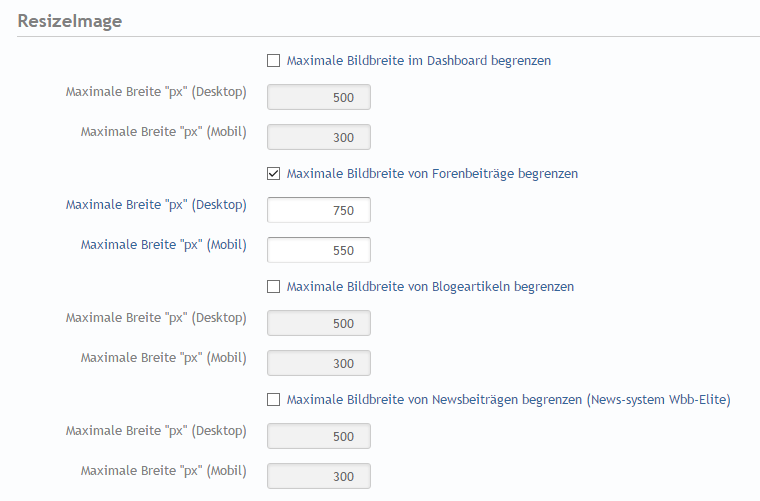Click the "Maximale Bildbreite im Dashboard begrenzen" label text
Screen dimensions: 760x501
point(418,61)
